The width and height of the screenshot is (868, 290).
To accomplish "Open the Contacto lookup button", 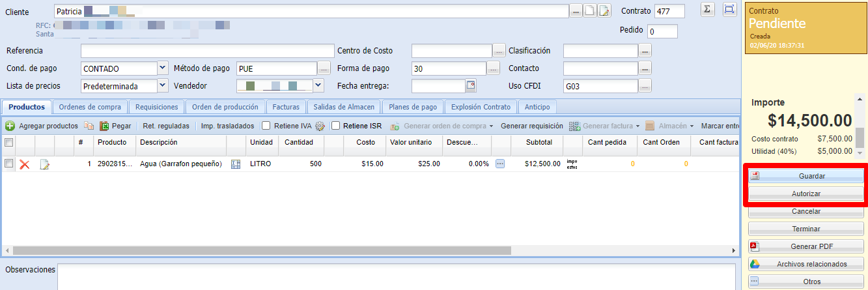I will (x=645, y=68).
